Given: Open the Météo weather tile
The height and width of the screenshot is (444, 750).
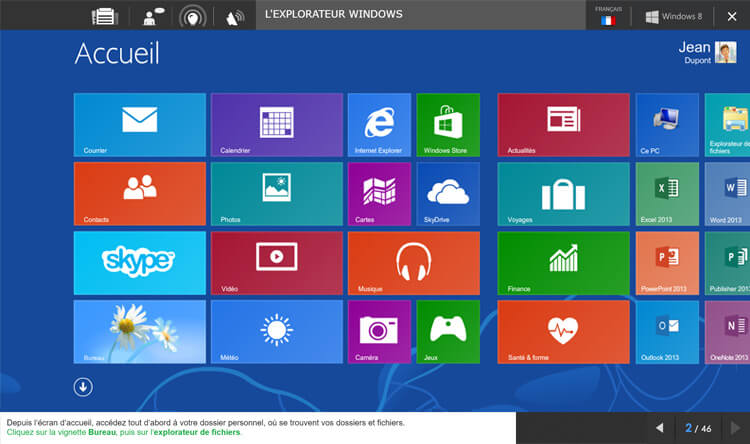Looking at the screenshot, I should coord(277,332).
